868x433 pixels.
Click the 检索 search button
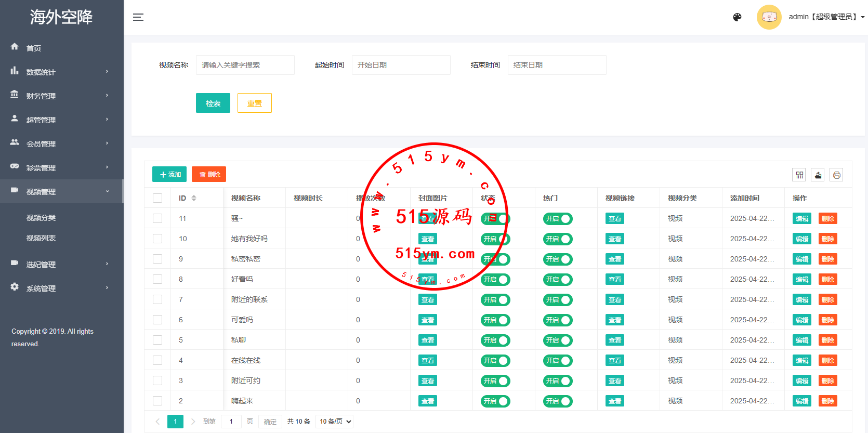click(x=213, y=103)
